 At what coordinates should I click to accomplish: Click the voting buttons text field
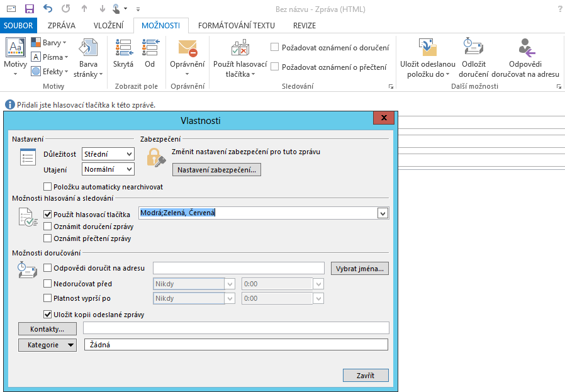click(x=258, y=213)
